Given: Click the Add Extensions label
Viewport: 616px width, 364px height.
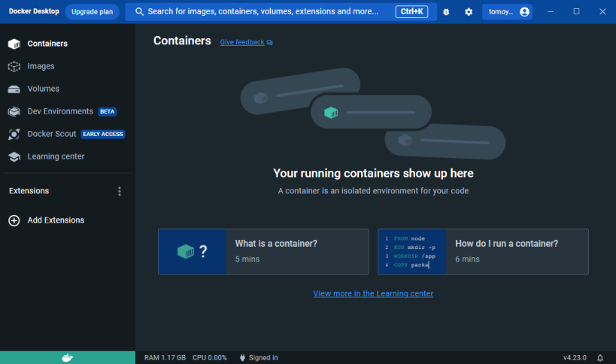Looking at the screenshot, I should (56, 220).
